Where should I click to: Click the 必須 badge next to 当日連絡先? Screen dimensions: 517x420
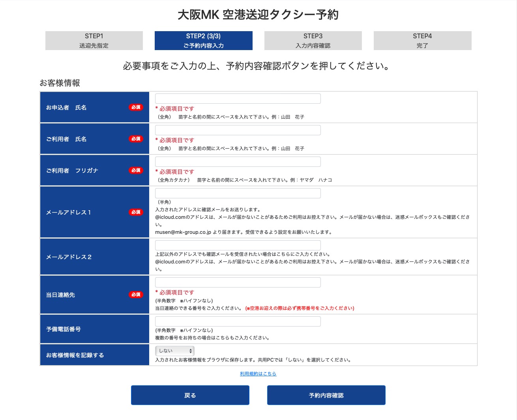click(136, 295)
